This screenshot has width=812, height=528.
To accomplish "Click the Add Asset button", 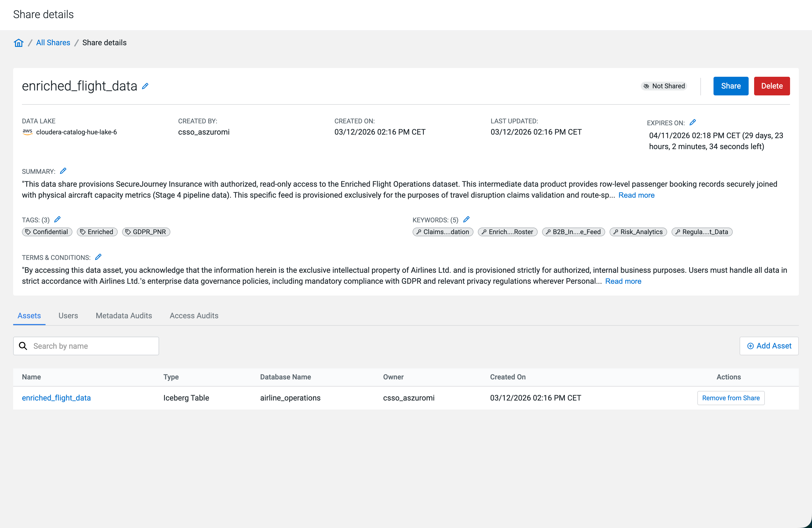I will tap(769, 346).
